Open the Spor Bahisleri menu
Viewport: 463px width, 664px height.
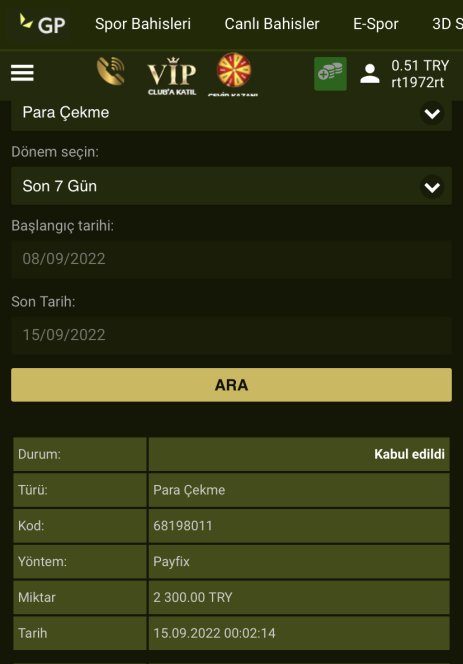[143, 24]
